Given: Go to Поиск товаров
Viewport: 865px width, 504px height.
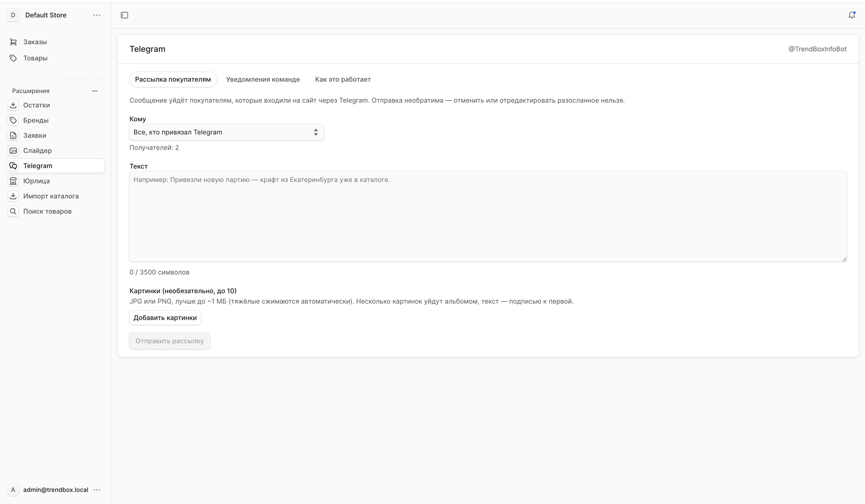Looking at the screenshot, I should tap(55, 211).
